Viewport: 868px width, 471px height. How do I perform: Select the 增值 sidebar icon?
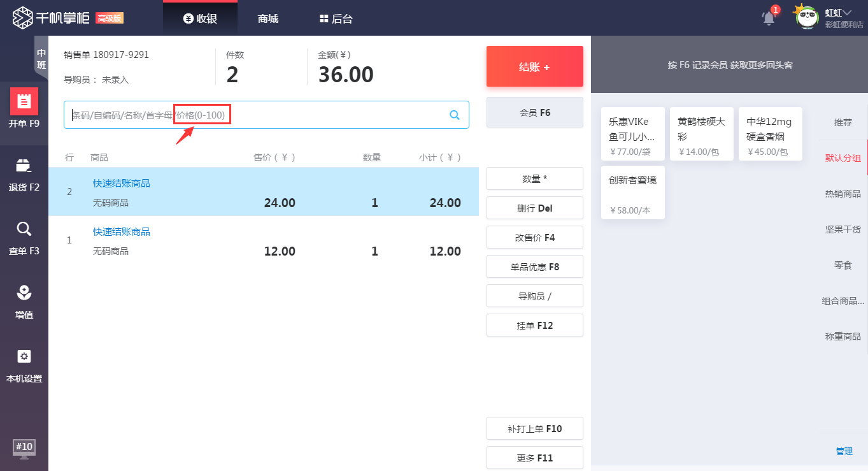(24, 303)
